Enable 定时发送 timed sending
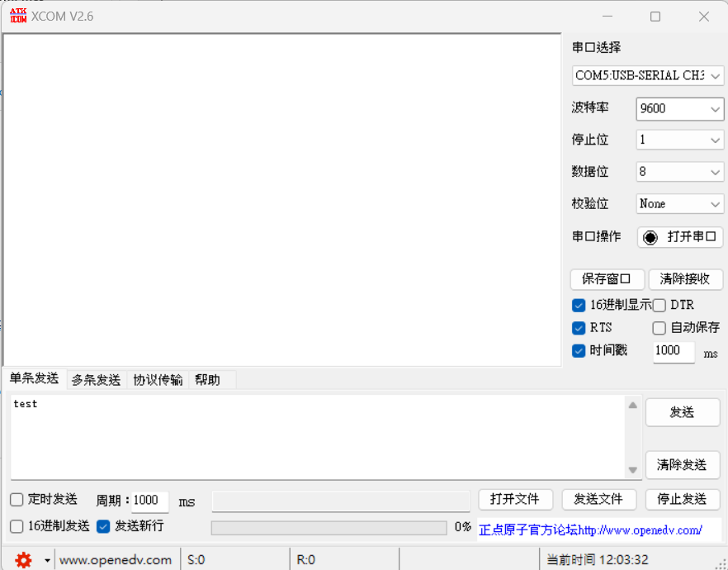Viewport: 728px width, 570px height. click(x=15, y=499)
